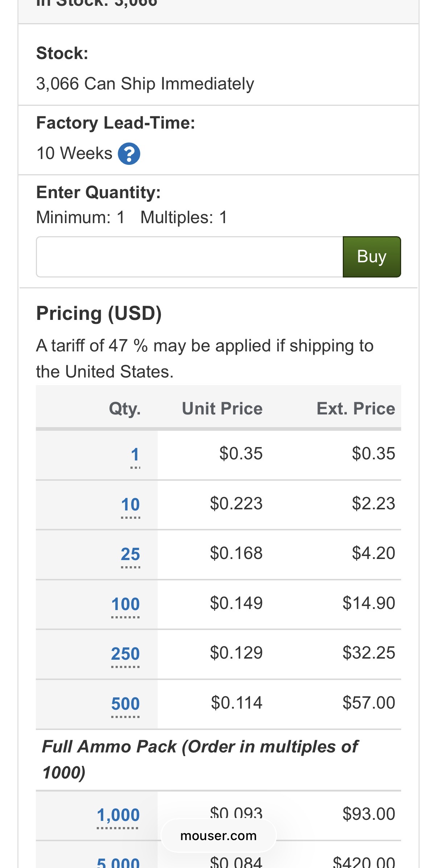Viewport: 437px width, 868px height.
Task: Select quantity break 10 link
Action: pos(130,504)
